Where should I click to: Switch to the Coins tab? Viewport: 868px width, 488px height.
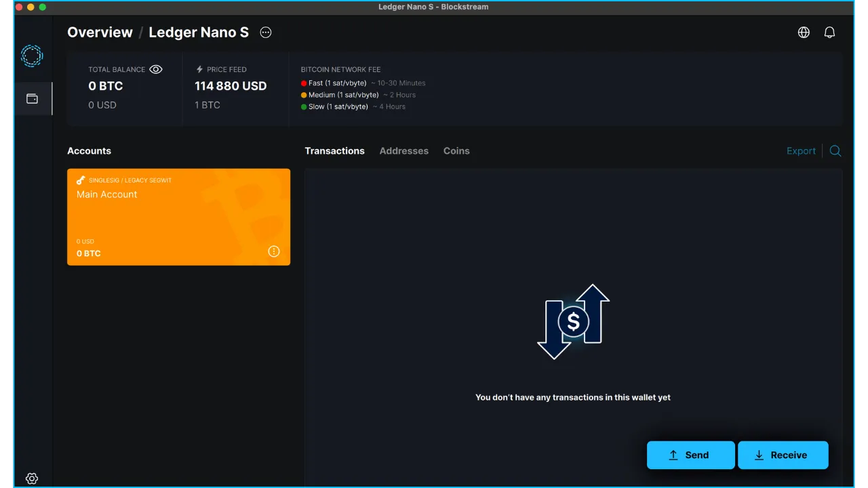(x=456, y=151)
